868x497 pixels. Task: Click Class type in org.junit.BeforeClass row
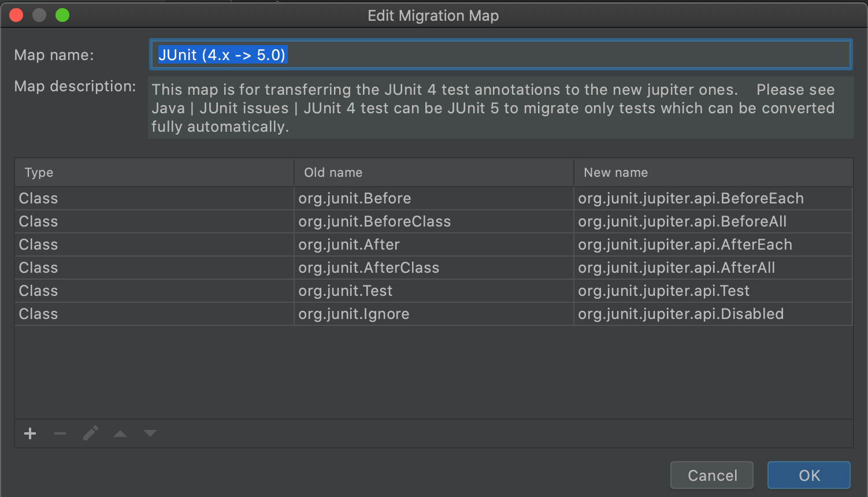point(154,221)
